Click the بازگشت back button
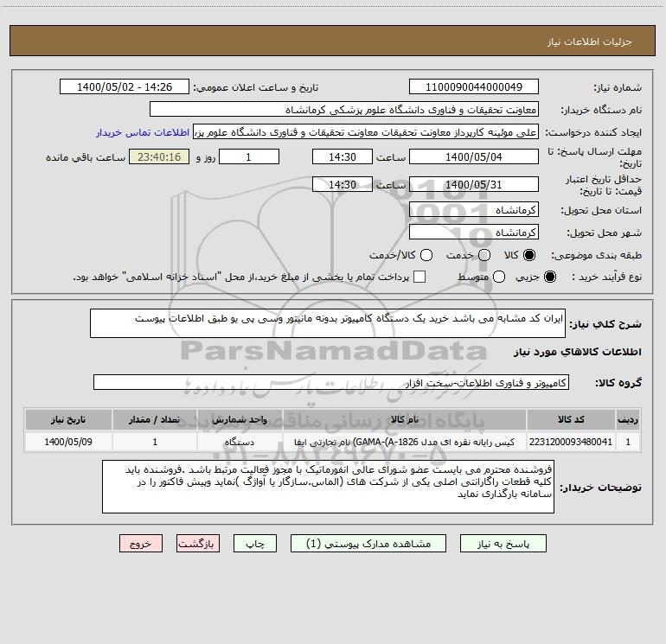Image resolution: width=666 pixels, height=644 pixels. [198, 544]
